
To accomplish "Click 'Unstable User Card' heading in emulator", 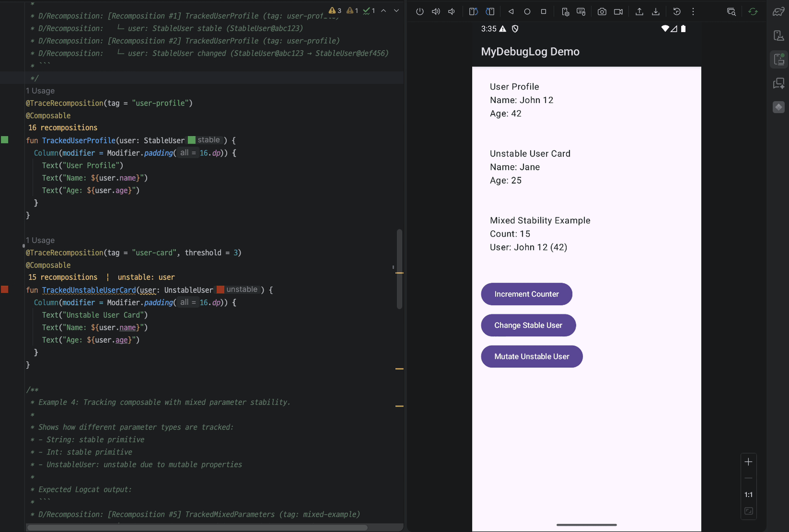I will tap(530, 154).
